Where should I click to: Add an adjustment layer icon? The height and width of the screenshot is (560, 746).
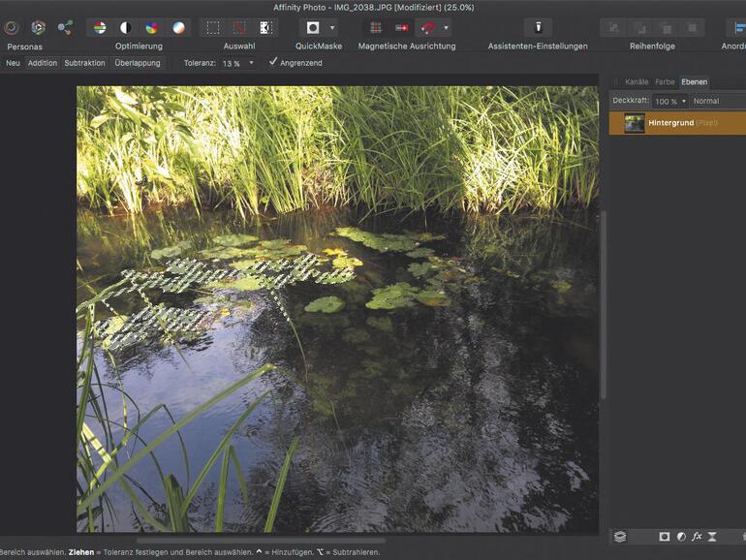pos(681,537)
